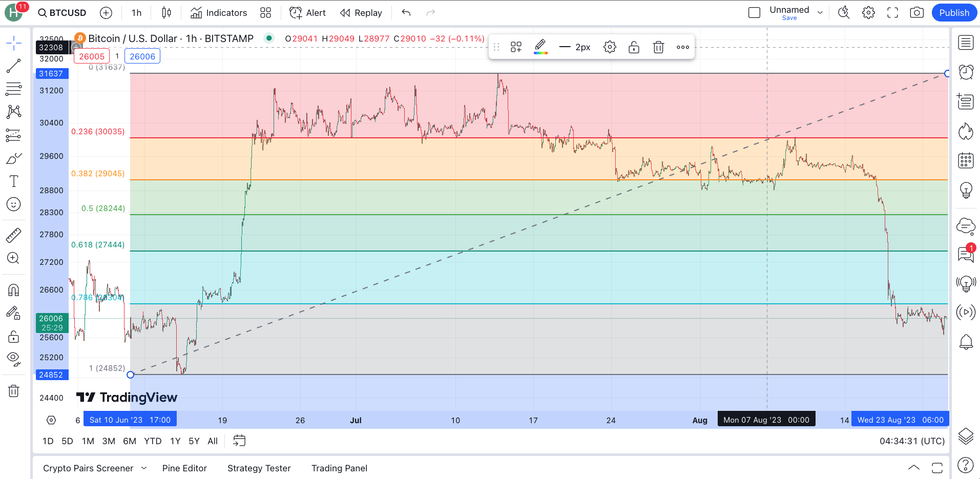Switch to the Pine Editor tab
Image resolution: width=980 pixels, height=479 pixels.
click(x=184, y=468)
